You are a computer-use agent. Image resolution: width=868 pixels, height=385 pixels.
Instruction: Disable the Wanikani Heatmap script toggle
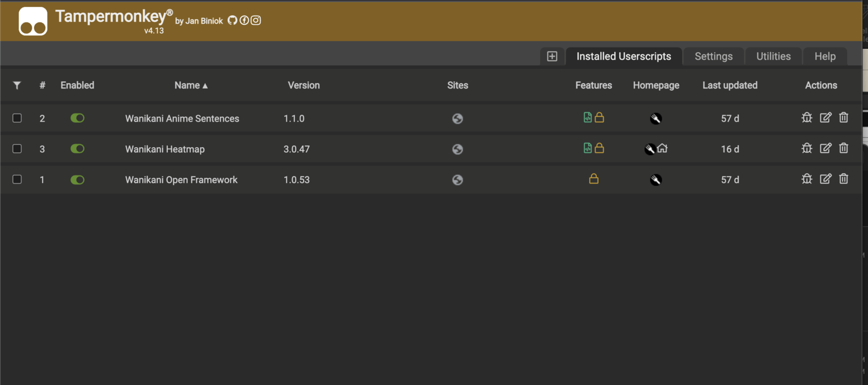[77, 149]
